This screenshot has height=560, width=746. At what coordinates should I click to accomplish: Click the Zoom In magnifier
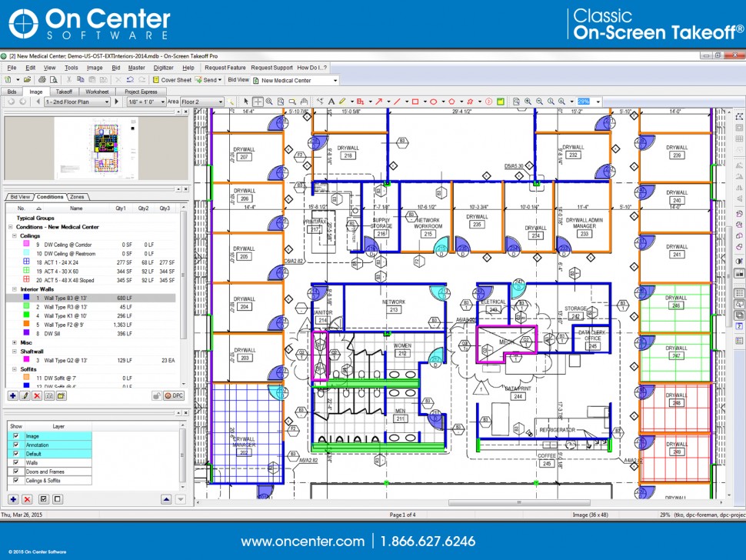pos(528,102)
